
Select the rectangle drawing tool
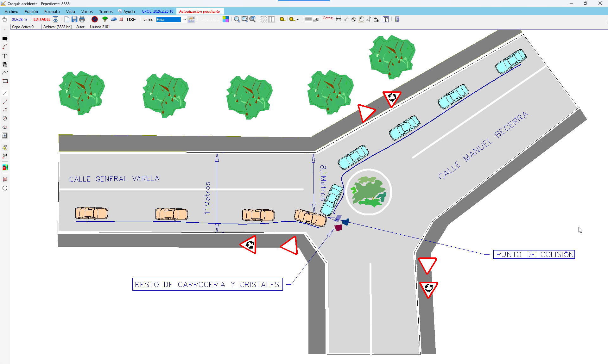(5, 81)
